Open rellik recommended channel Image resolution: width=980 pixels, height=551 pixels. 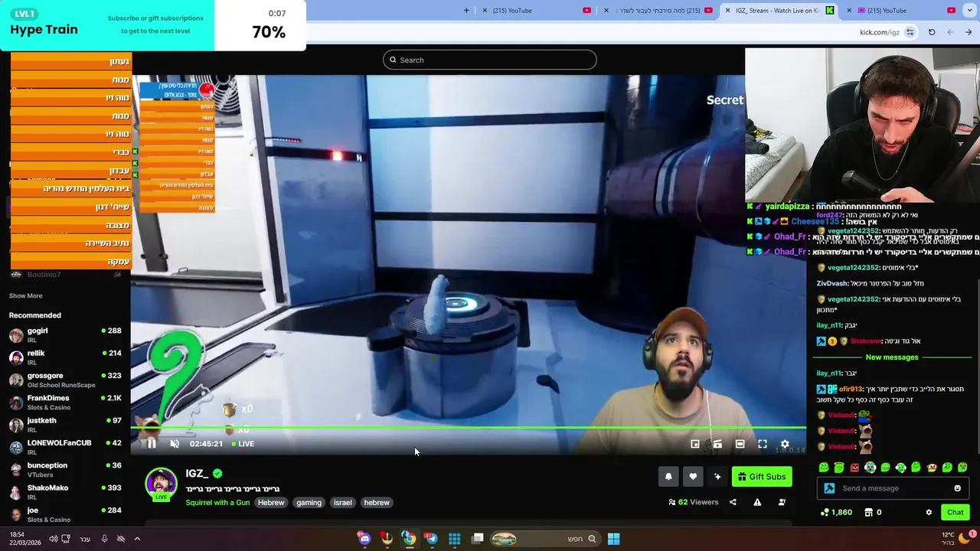[x=66, y=357]
